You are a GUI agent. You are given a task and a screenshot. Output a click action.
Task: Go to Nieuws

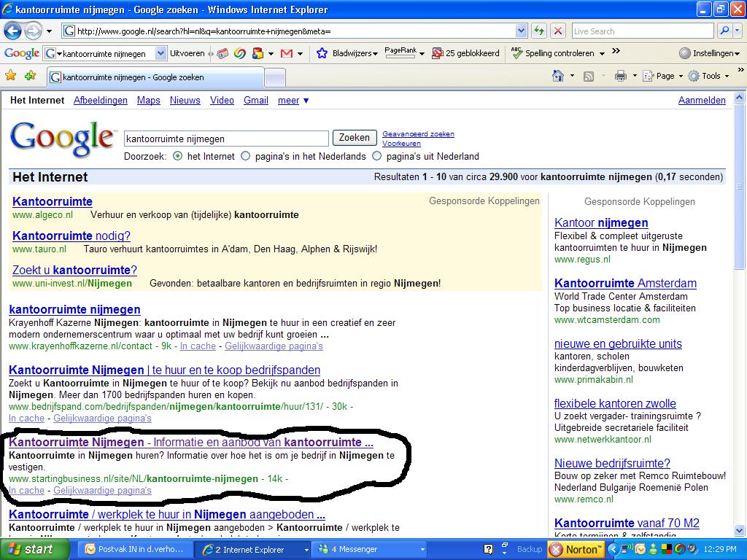[x=185, y=101]
